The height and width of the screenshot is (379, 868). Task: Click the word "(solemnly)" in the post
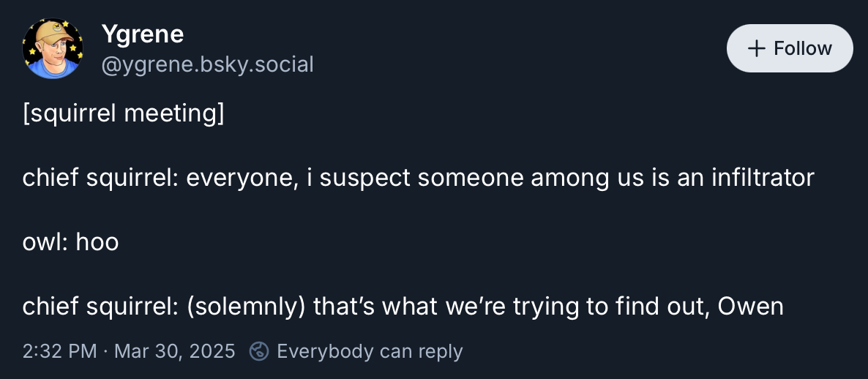pos(245,307)
